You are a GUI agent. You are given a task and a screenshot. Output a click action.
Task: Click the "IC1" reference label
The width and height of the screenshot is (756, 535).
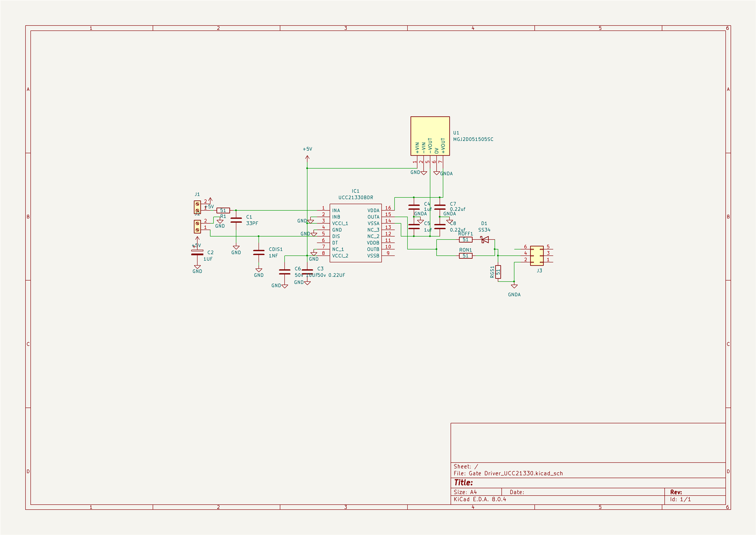pyautogui.click(x=355, y=191)
